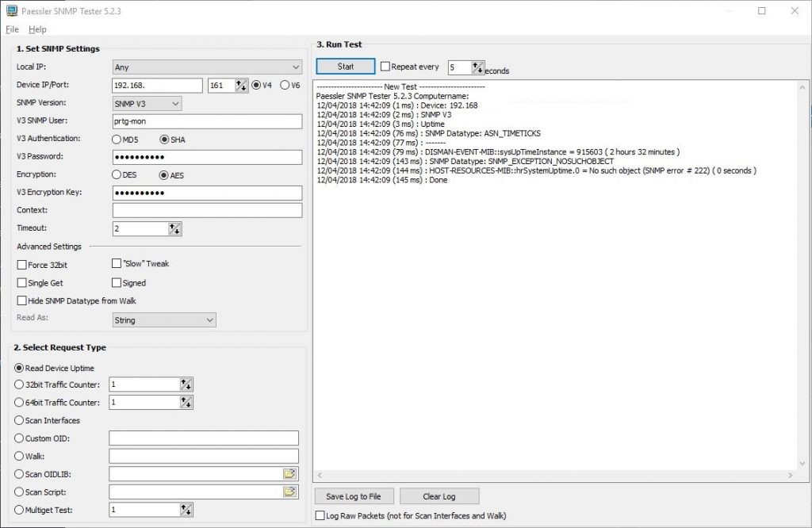
Task: Enable the "Slow" Tweak checkbox
Action: (x=117, y=263)
